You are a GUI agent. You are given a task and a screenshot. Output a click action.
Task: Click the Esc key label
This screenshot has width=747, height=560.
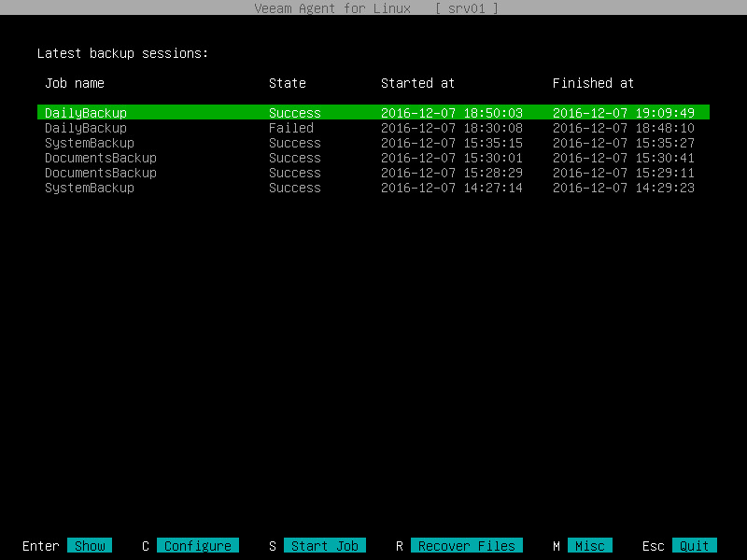click(653, 546)
